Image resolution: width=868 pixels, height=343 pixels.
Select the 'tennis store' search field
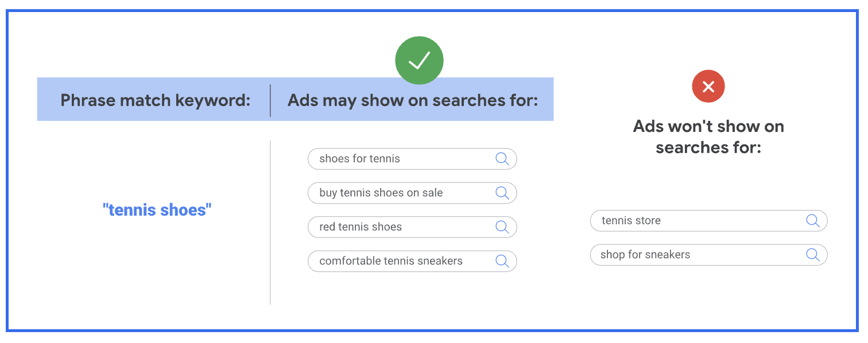[708, 221]
